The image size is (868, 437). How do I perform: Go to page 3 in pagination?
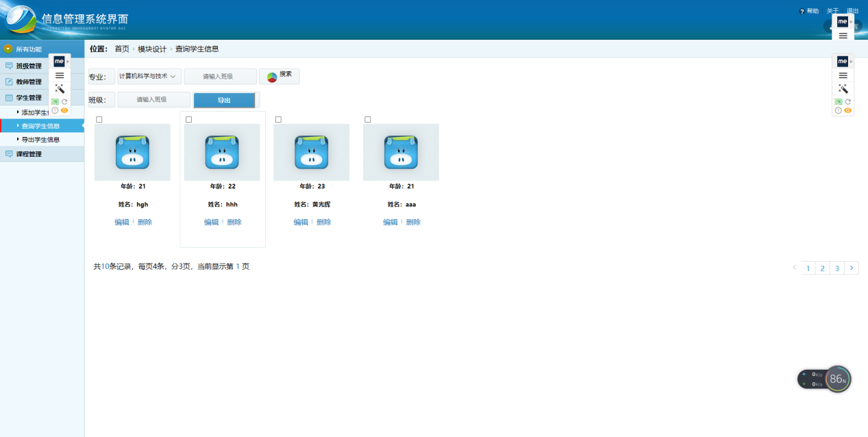tap(836, 269)
